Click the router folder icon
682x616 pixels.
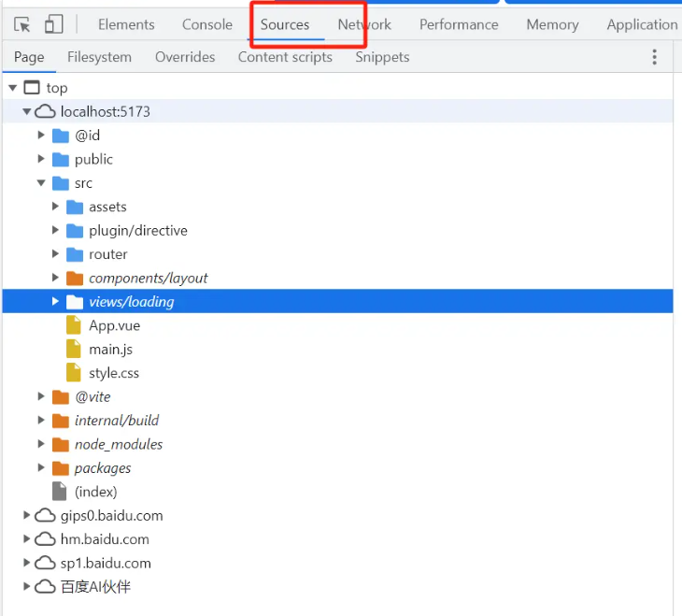(x=75, y=254)
